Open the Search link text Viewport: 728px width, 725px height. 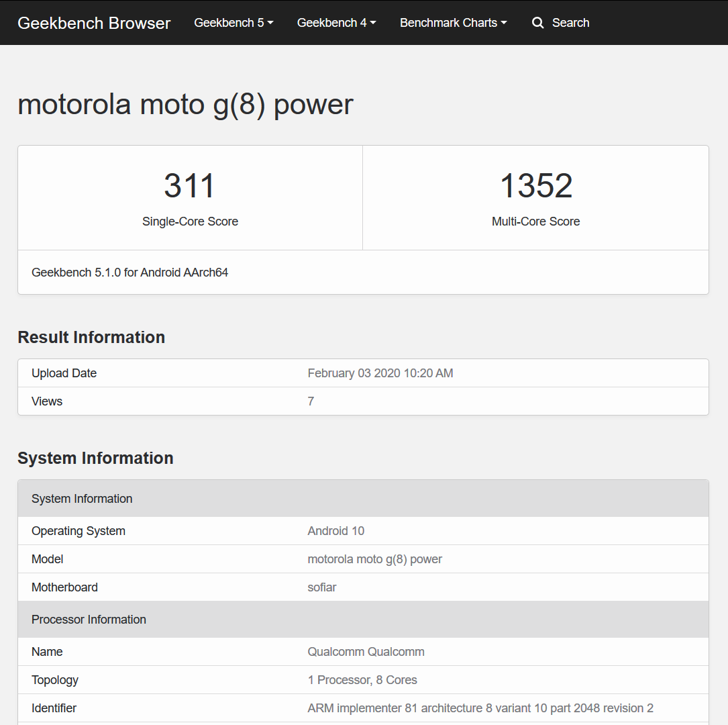click(x=570, y=23)
